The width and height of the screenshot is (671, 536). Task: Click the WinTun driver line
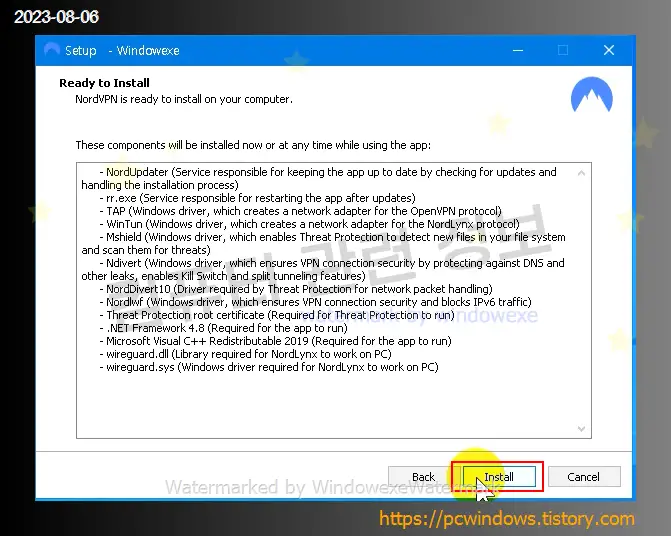pyautogui.click(x=309, y=224)
